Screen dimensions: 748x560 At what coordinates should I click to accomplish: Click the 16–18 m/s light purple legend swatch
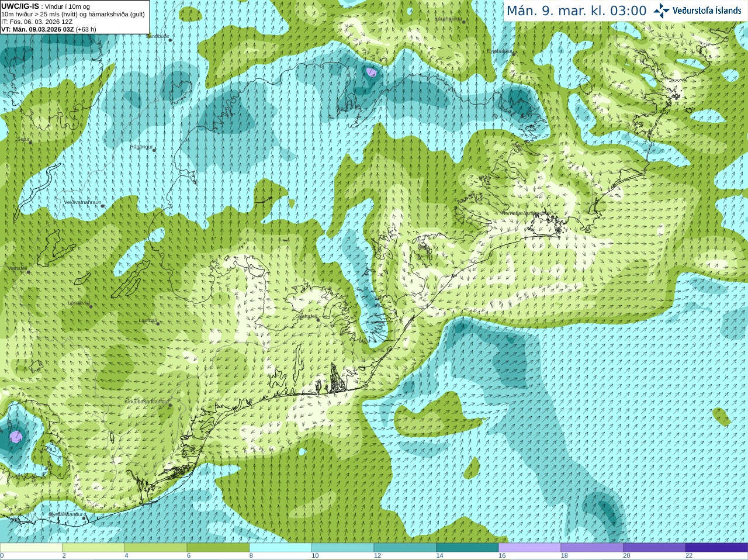pyautogui.click(x=530, y=548)
